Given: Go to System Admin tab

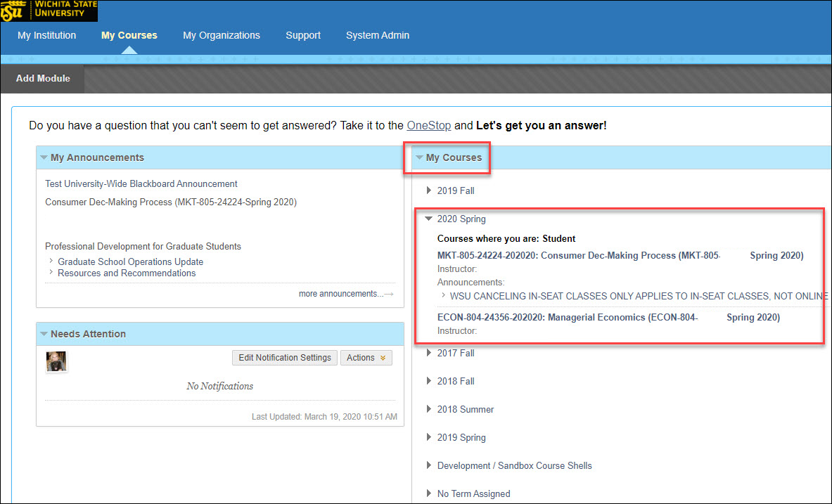Looking at the screenshot, I should 377,36.
